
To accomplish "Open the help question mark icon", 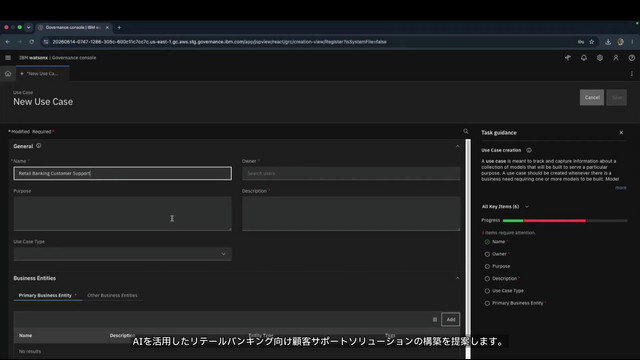I will 631,58.
